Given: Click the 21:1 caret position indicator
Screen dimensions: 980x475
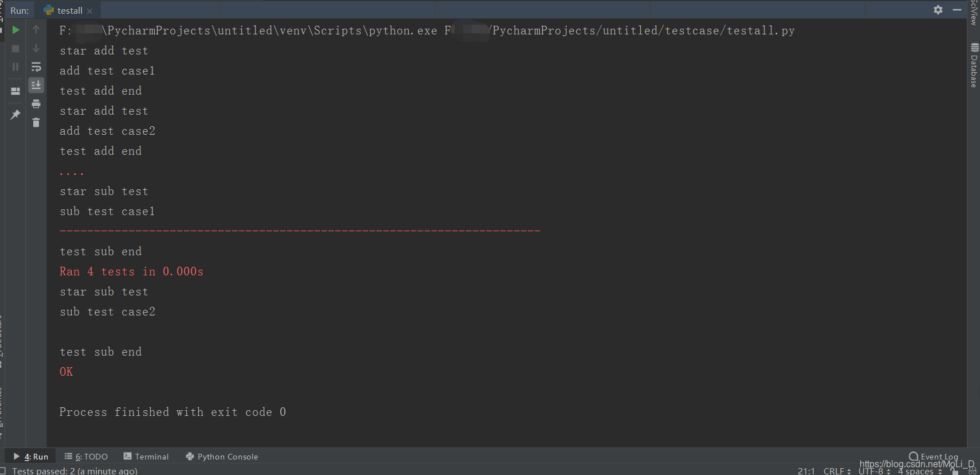Looking at the screenshot, I should pyautogui.click(x=806, y=471).
